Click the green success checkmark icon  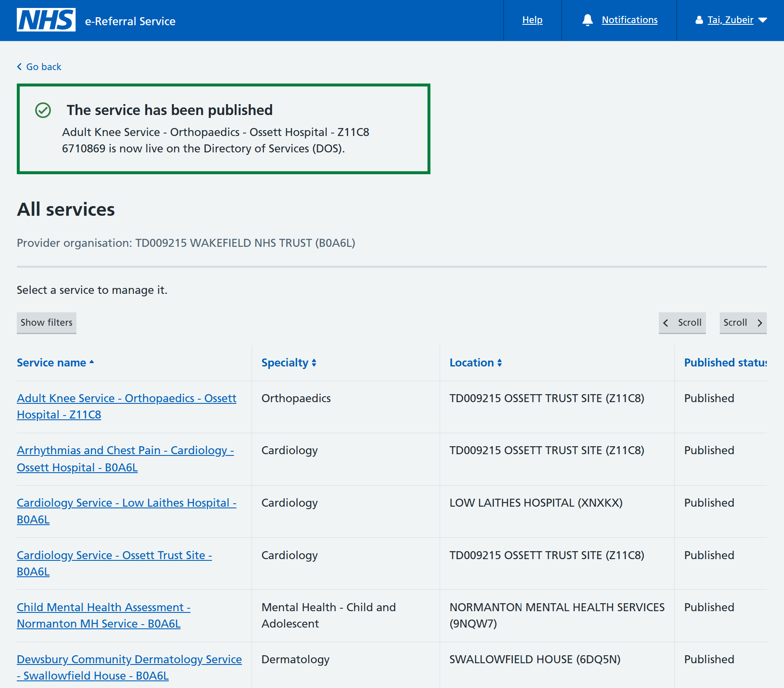click(x=43, y=110)
